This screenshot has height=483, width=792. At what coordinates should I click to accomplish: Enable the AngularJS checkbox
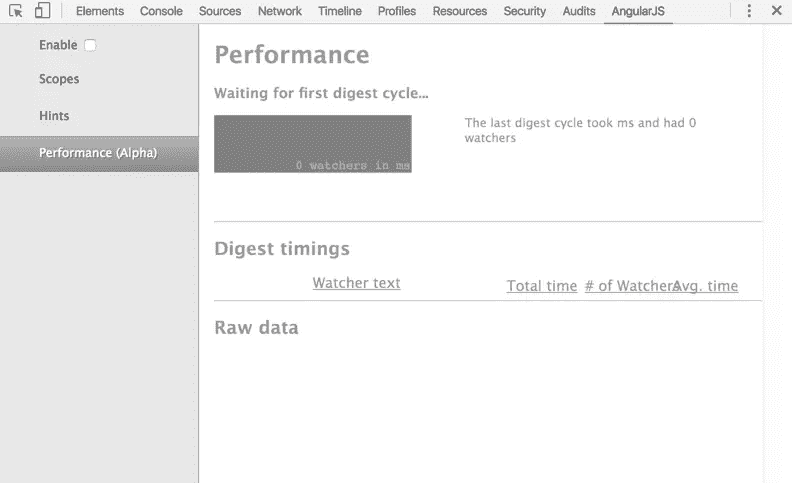pyautogui.click(x=91, y=45)
